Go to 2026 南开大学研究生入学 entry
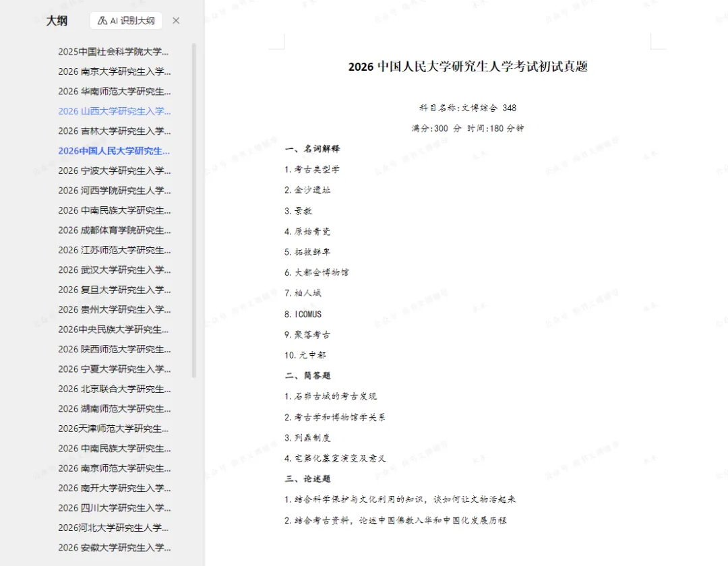 114,488
